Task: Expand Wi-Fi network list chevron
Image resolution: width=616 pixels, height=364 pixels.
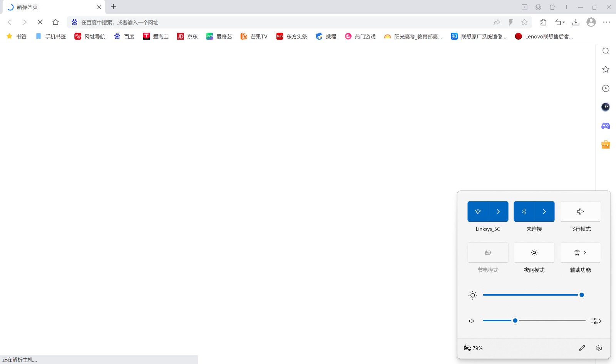Action: 498,211
